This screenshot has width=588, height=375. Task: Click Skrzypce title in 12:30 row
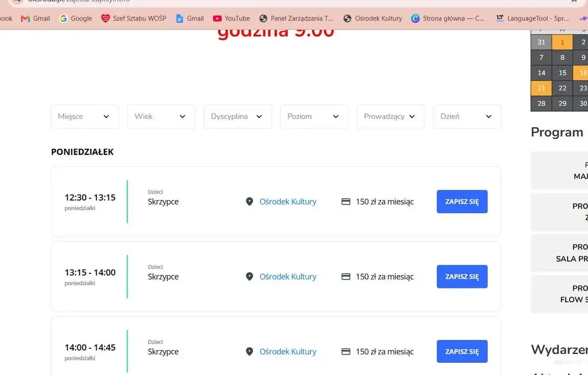pyautogui.click(x=163, y=202)
